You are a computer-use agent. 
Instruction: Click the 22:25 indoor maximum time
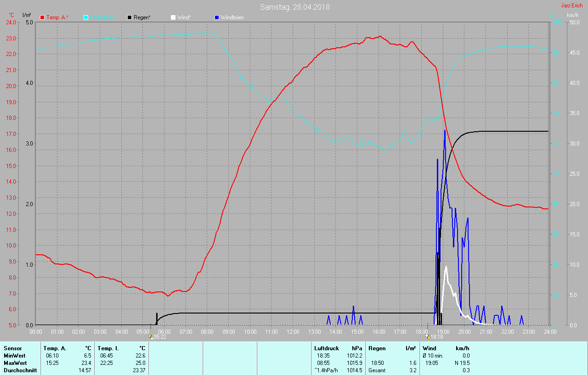click(107, 363)
